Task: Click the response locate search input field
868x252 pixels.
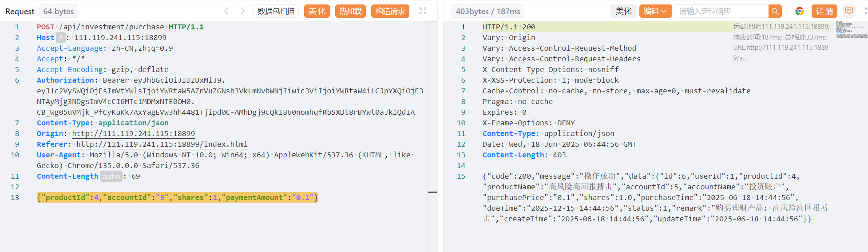Action: coord(721,11)
